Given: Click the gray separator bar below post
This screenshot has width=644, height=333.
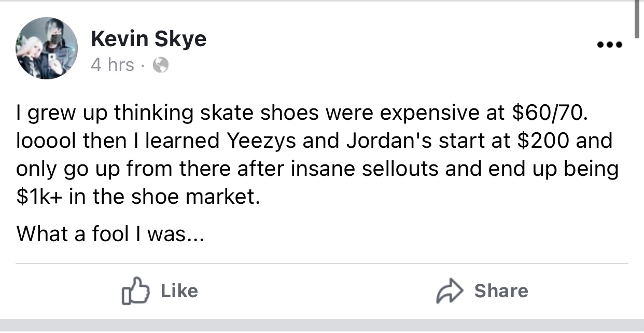Looking at the screenshot, I should click(x=322, y=326).
